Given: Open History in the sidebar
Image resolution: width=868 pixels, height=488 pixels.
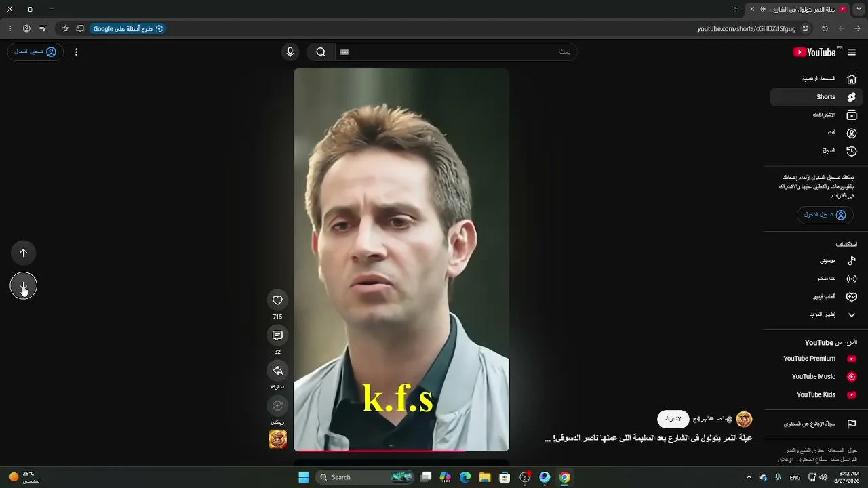Looking at the screenshot, I should 815,151.
